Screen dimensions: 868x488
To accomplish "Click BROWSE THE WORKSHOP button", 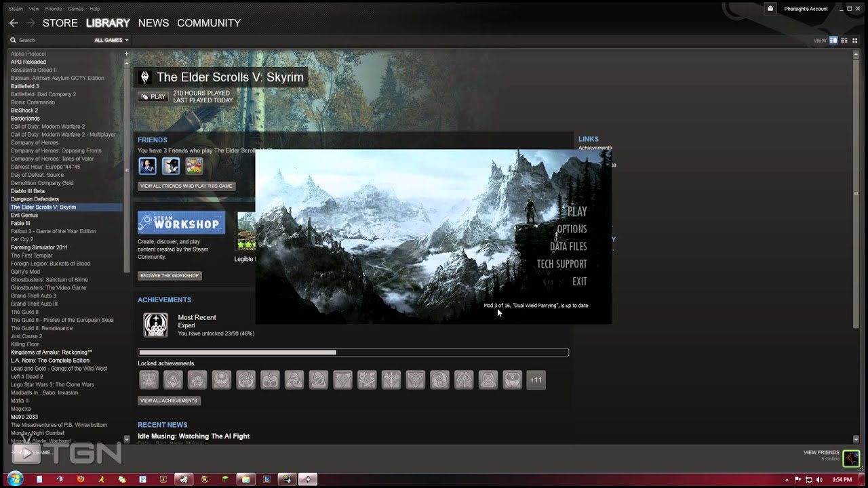I will [170, 276].
